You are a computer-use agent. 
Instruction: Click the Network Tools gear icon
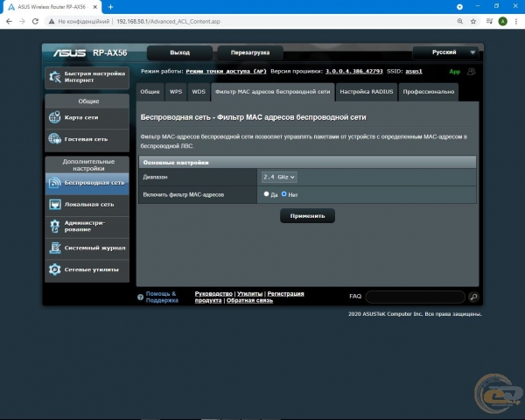tap(54, 269)
